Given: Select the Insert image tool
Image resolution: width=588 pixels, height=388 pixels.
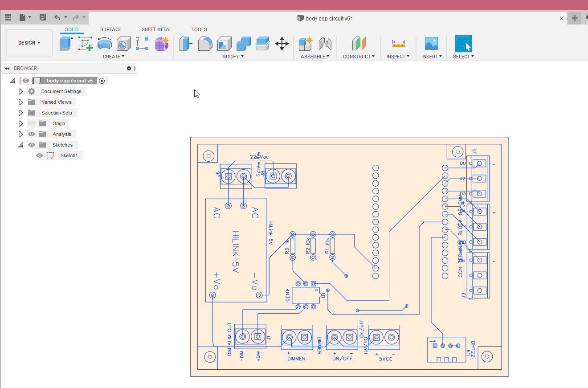Looking at the screenshot, I should [431, 44].
